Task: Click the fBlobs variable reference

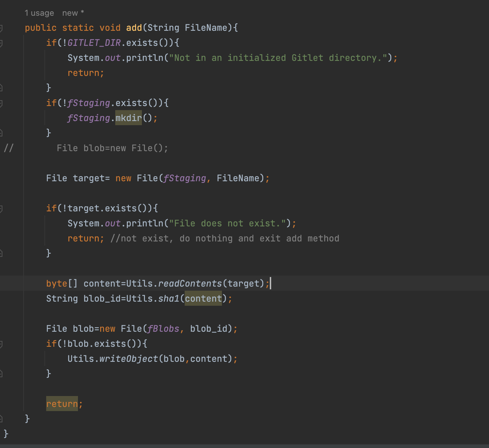Action: coord(163,329)
